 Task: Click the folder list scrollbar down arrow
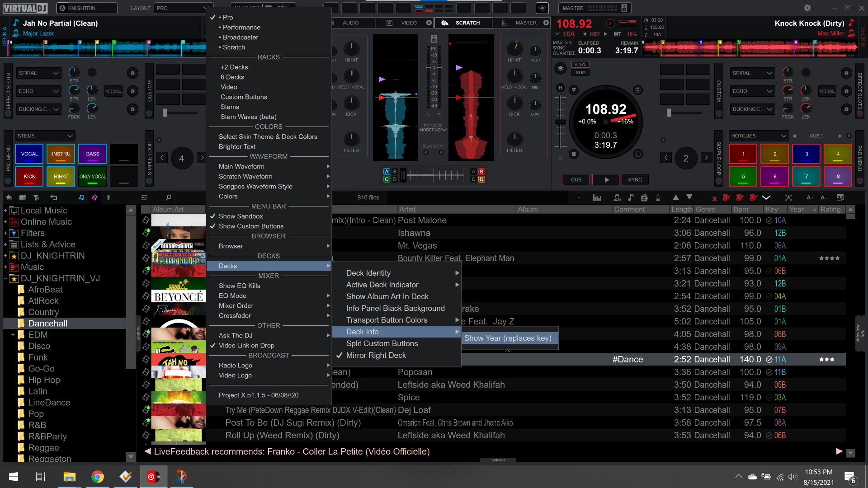(x=131, y=457)
